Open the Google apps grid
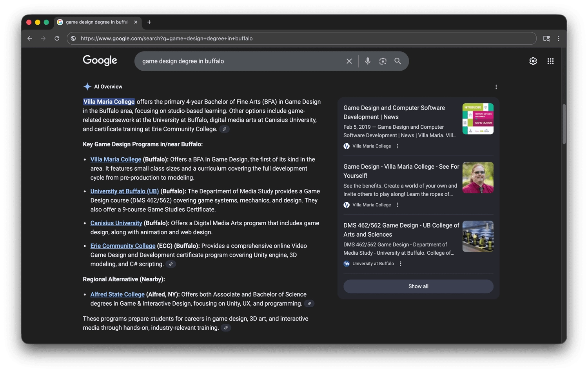The image size is (588, 372). point(550,61)
